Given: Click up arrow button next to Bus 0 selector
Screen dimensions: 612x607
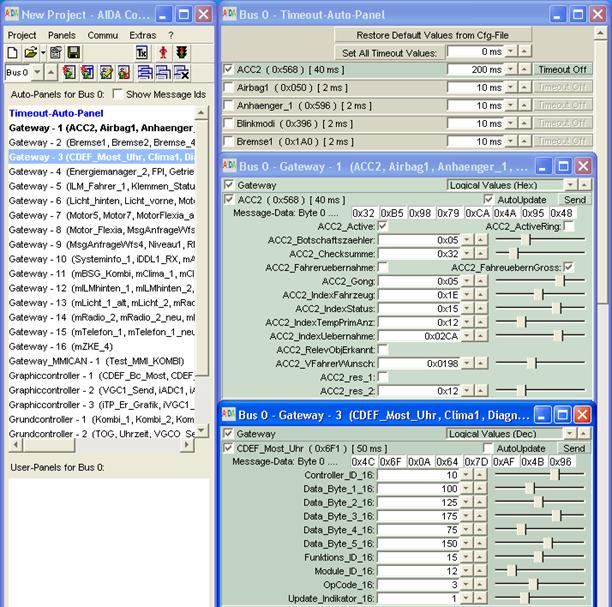Looking at the screenshot, I should pyautogui.click(x=51, y=72).
